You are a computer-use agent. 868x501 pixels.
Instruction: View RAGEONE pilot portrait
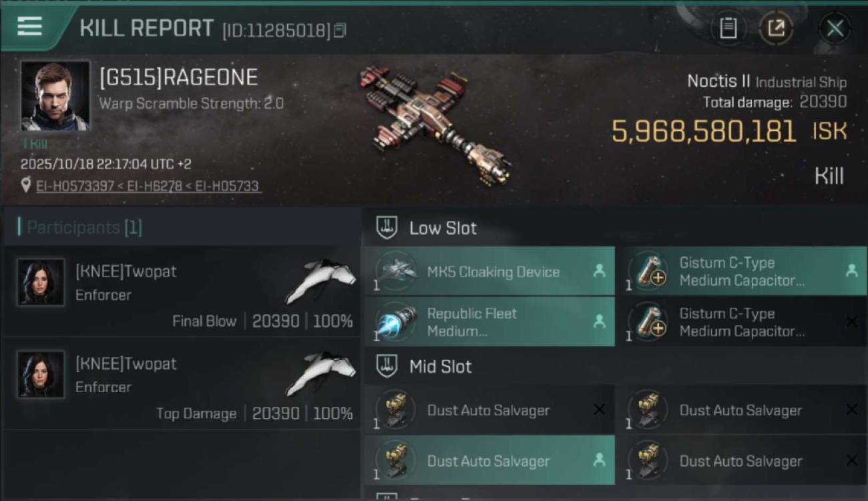[55, 96]
